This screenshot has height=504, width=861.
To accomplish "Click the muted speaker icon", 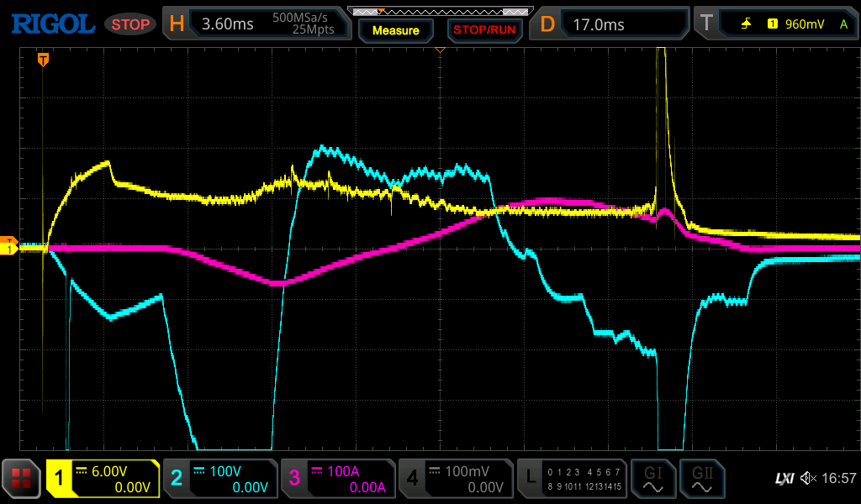I will pos(807,479).
